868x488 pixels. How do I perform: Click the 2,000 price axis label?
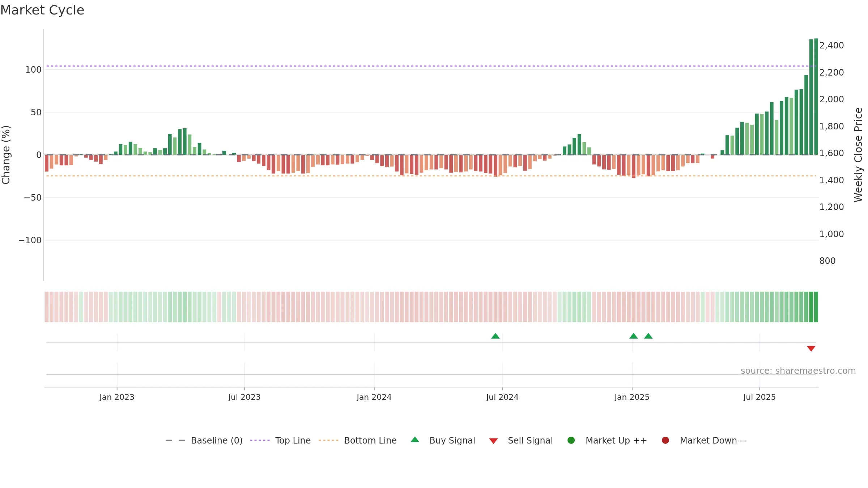coord(831,99)
